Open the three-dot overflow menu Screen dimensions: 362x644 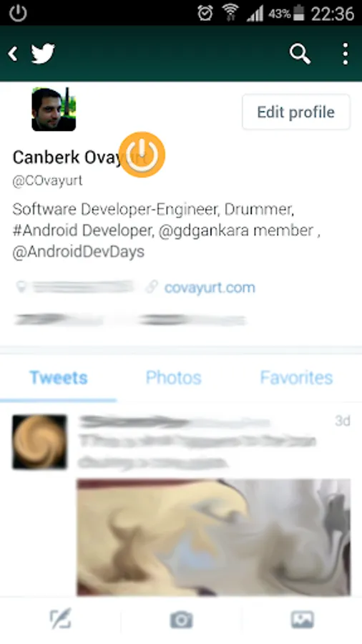tap(345, 54)
